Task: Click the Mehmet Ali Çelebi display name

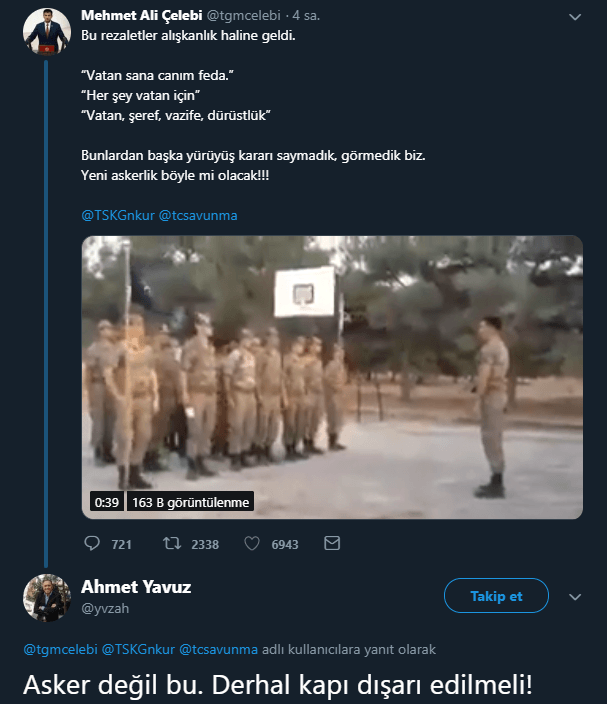Action: tap(142, 15)
